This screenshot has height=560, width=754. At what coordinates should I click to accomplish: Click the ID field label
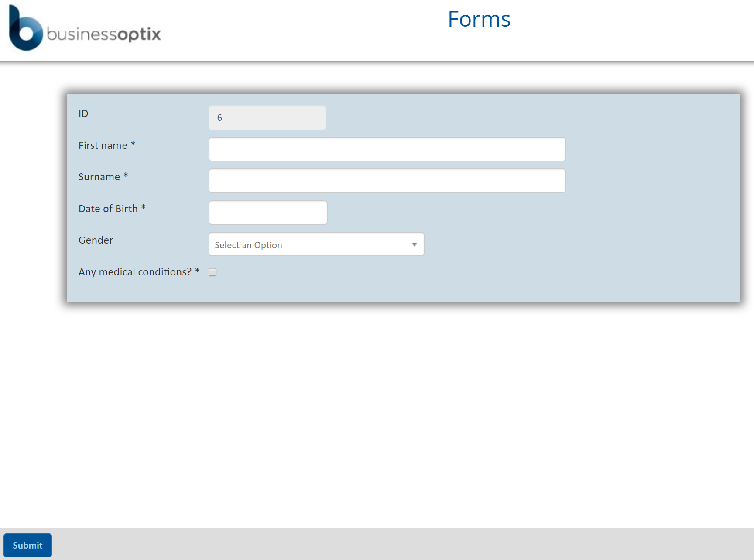[83, 114]
